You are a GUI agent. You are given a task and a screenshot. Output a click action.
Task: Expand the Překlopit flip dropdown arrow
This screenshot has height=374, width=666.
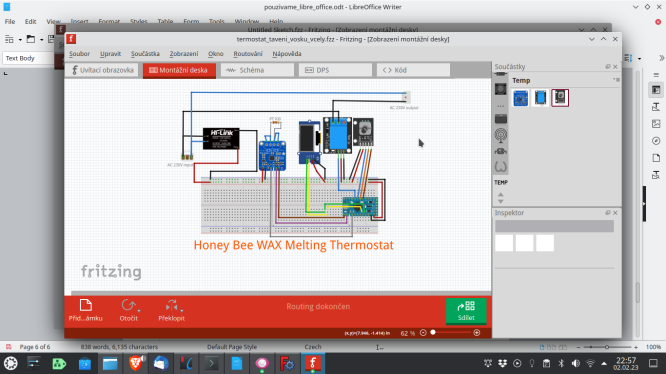click(182, 310)
